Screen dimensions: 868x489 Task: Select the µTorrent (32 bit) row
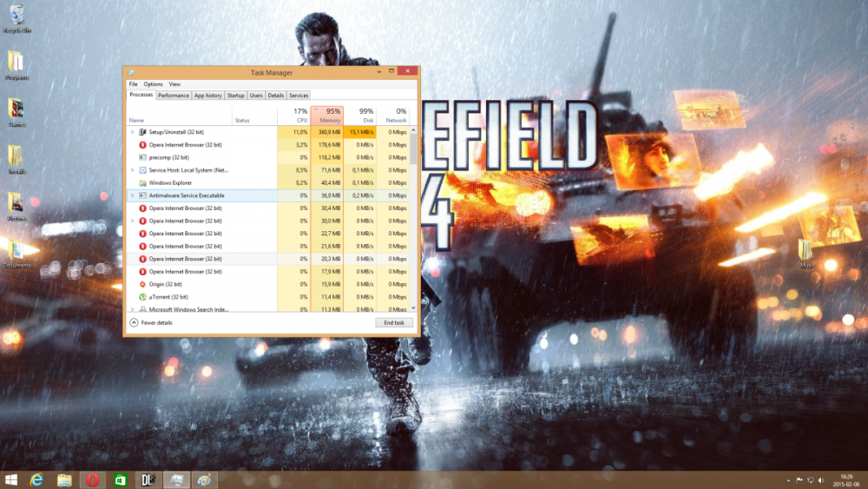coord(268,297)
